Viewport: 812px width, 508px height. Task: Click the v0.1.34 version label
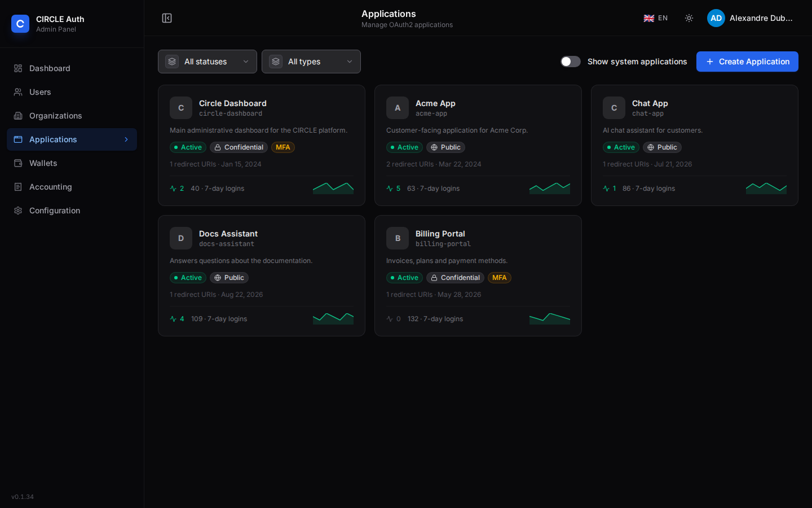(x=23, y=497)
